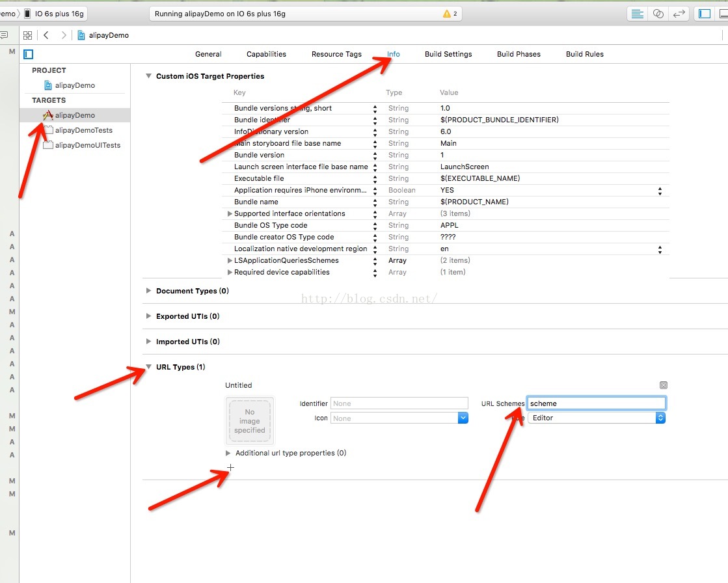Switch to the Info tab

click(393, 54)
